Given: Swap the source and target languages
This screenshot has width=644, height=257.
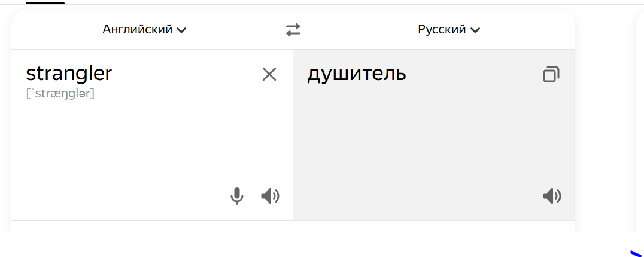Looking at the screenshot, I should pos(293,30).
